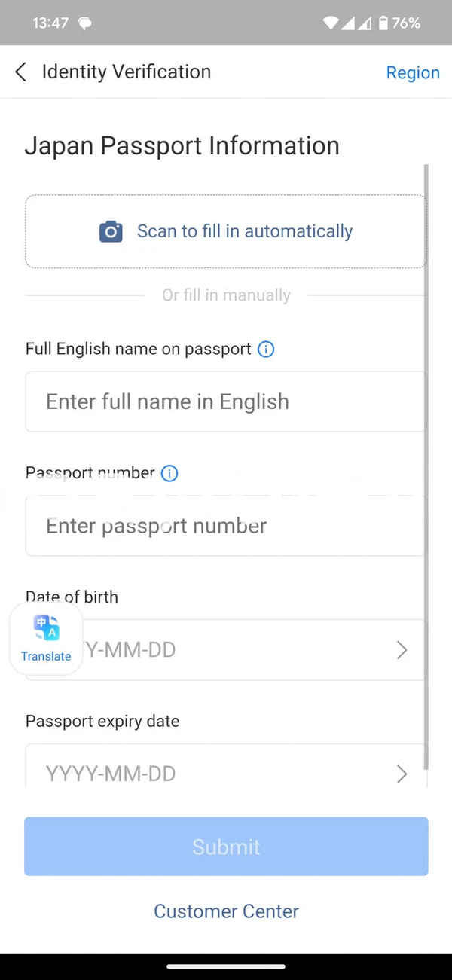Viewport: 452px width, 980px height.
Task: Click the vertical scrollbar on the form
Action: [426, 467]
